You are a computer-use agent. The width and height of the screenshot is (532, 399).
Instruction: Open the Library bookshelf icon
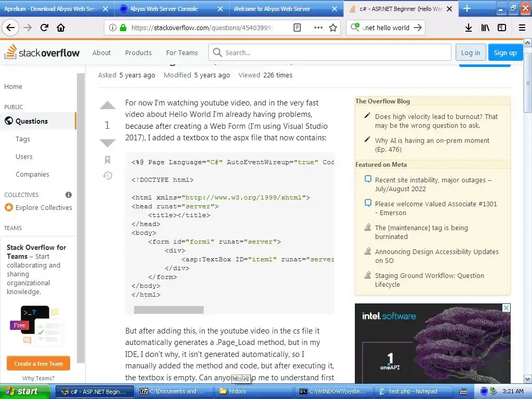[485, 28]
